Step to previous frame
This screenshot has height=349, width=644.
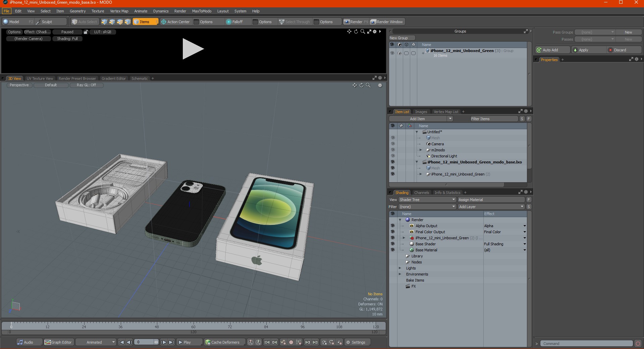pos(129,342)
